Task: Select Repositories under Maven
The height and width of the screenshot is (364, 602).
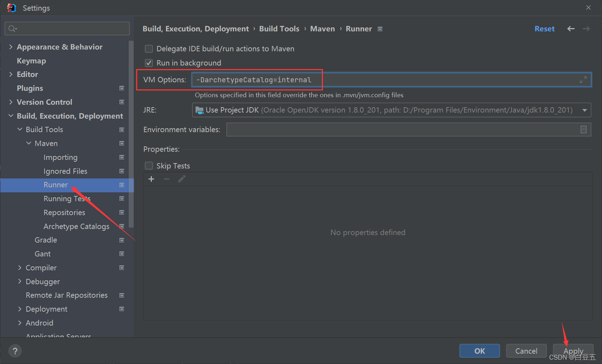Action: point(64,212)
